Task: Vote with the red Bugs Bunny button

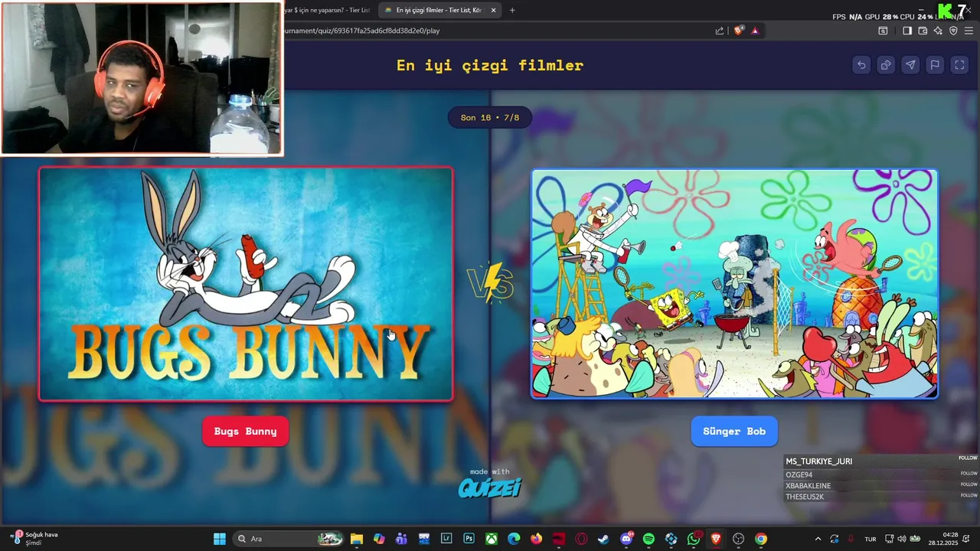Action: (x=245, y=431)
